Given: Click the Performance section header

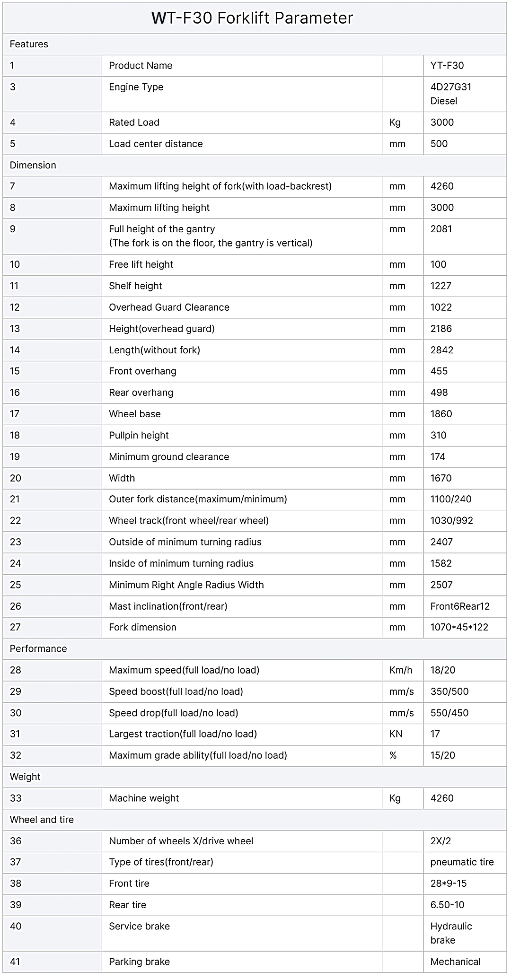Looking at the screenshot, I should tap(38, 648).
